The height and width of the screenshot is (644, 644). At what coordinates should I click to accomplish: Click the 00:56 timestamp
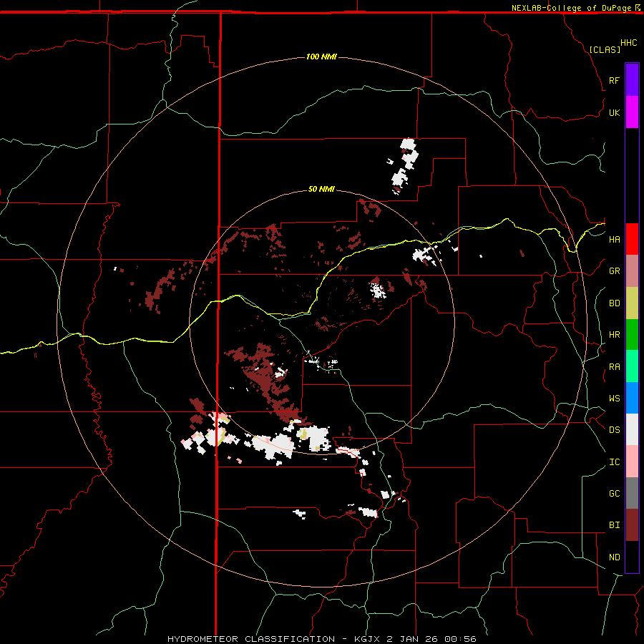tap(460, 639)
